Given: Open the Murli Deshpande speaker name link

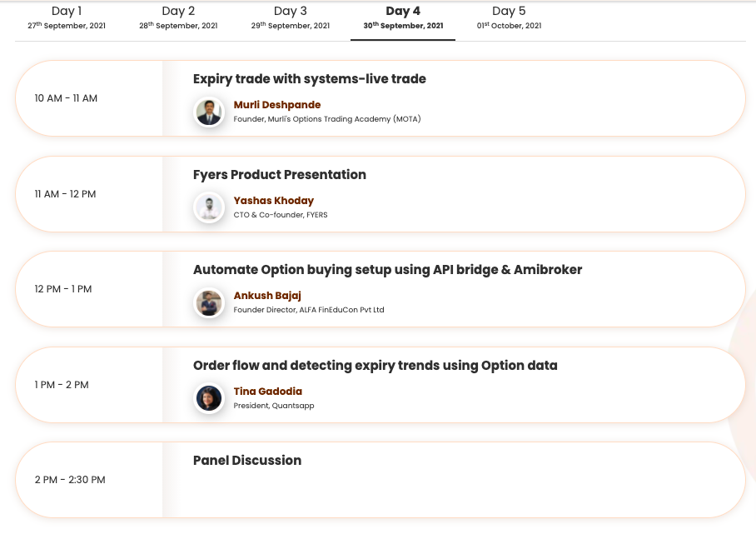Looking at the screenshot, I should point(277,105).
